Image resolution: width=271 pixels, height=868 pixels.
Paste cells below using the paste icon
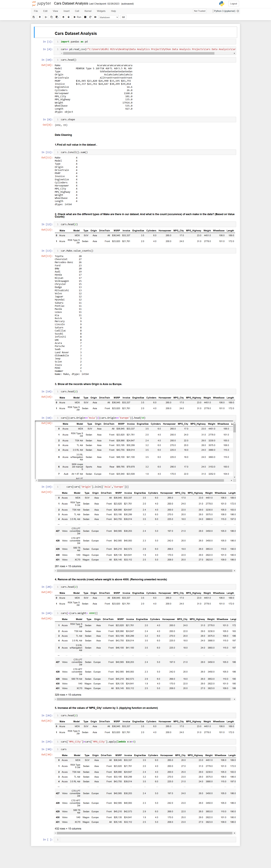[x=57, y=17]
